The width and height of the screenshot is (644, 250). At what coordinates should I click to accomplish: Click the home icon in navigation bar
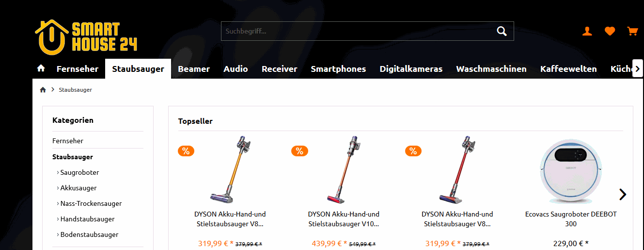[41, 68]
